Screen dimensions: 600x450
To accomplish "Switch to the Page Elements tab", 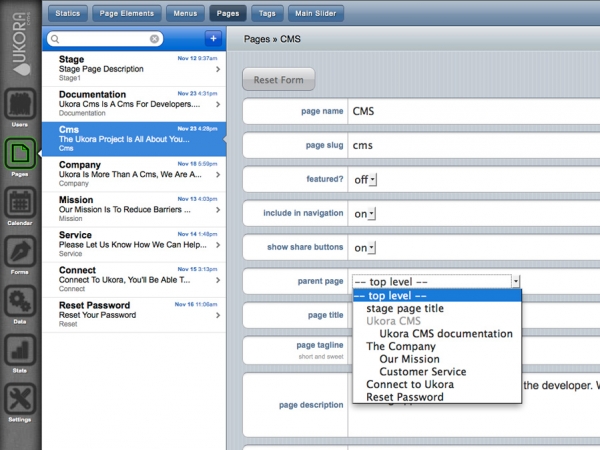I will coord(127,13).
